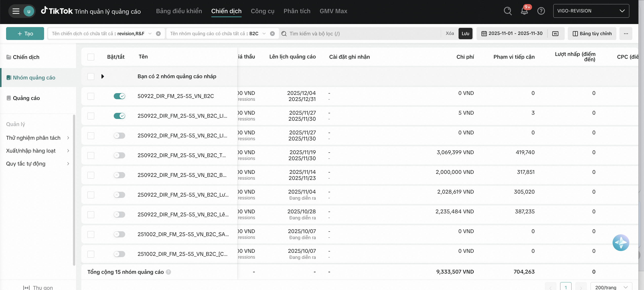
Task: Enable the 250922_DIR_FM_25-55_VN_B2C_T... ad group toggle
Action: 119,155
